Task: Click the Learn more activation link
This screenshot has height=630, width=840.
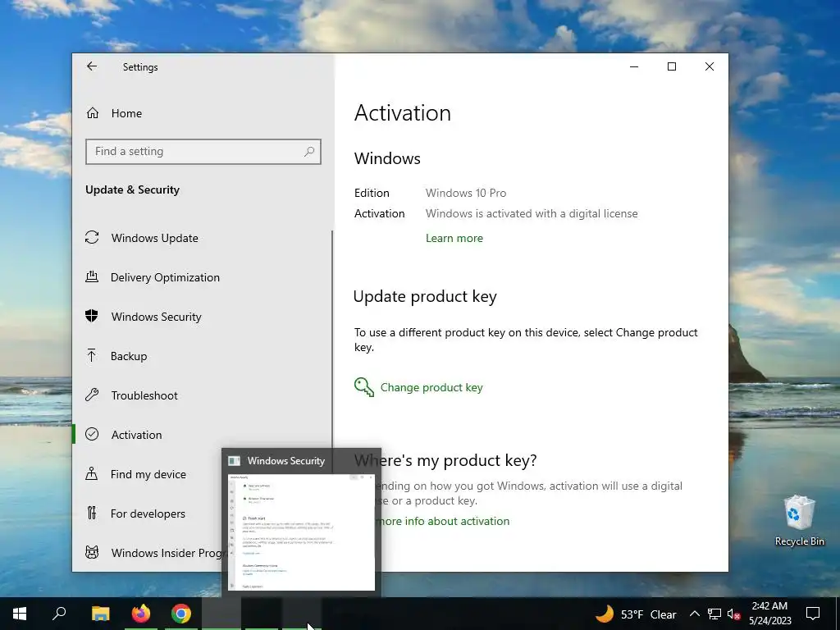Action: (454, 238)
